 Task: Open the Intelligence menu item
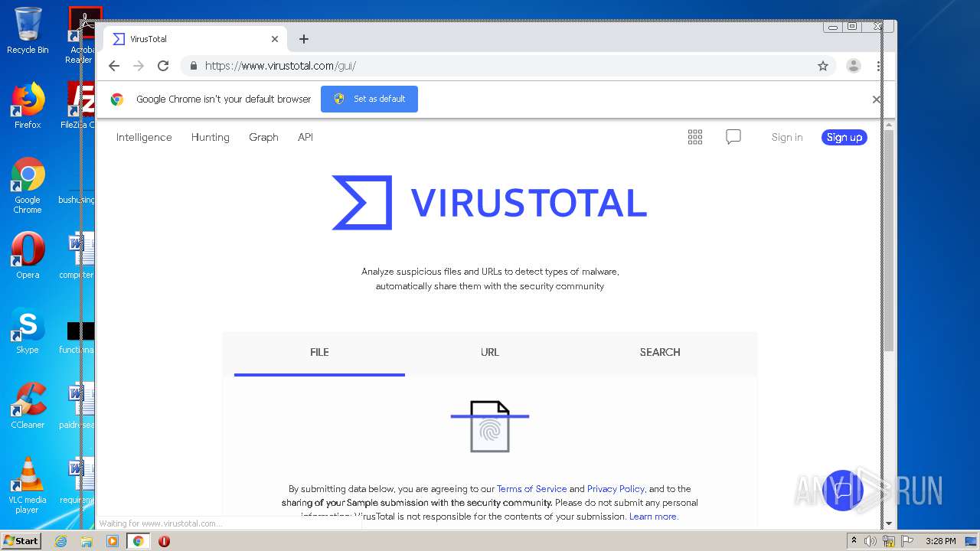pyautogui.click(x=144, y=137)
